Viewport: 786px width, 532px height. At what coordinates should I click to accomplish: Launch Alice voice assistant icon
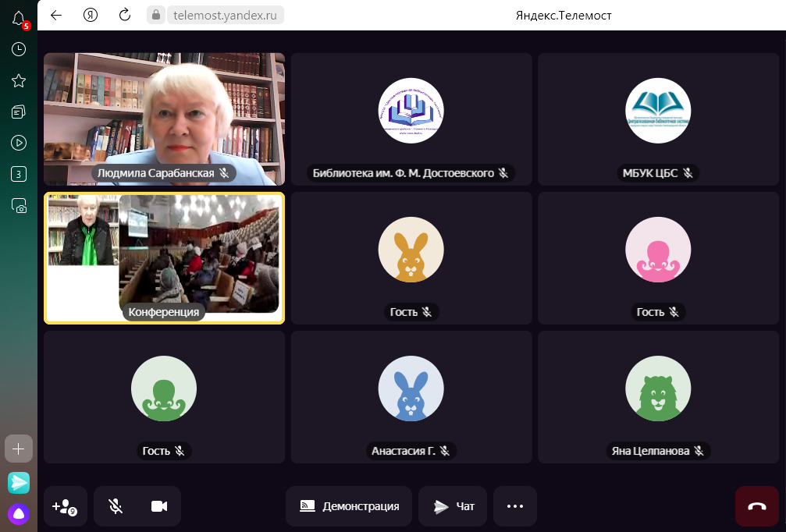click(19, 513)
